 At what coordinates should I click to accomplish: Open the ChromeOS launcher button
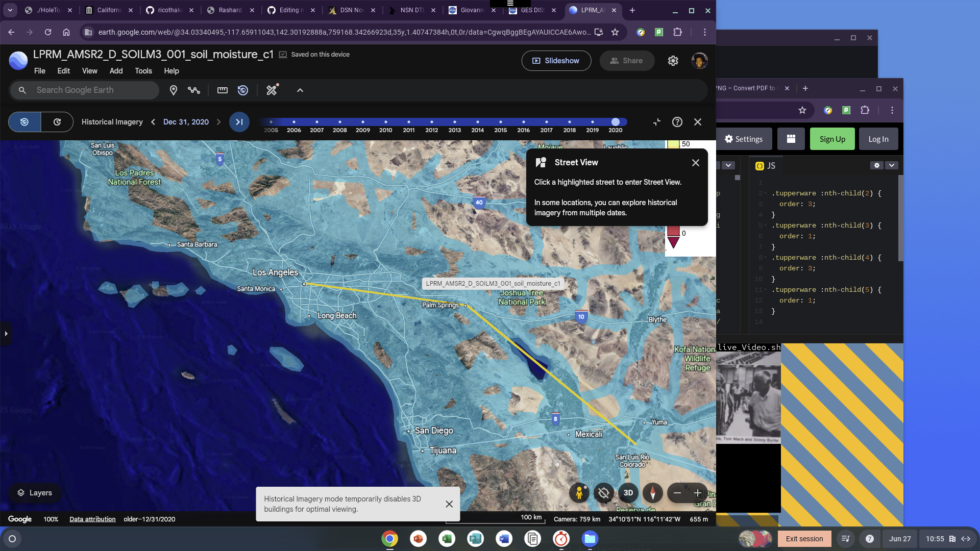click(12, 539)
